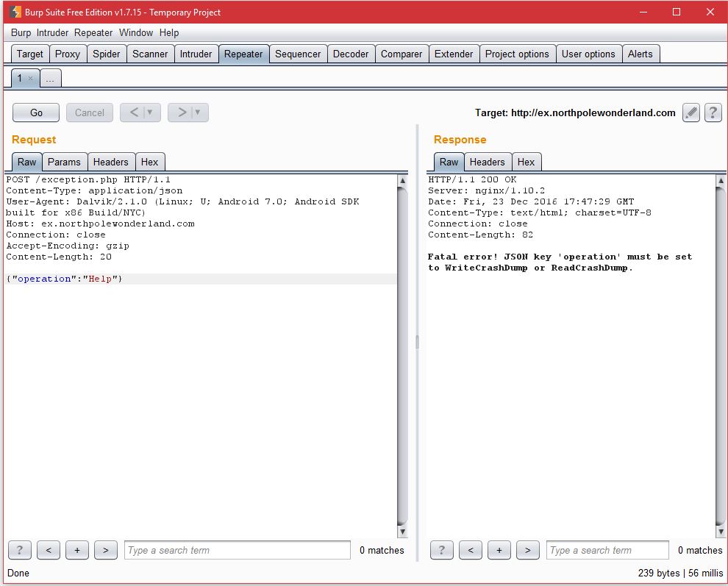Select the Repeater tool tab
This screenshot has width=728, height=586.
tap(243, 54)
